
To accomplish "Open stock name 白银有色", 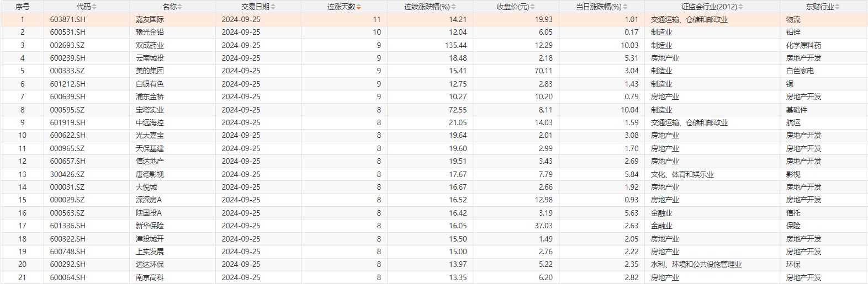I will point(150,84).
